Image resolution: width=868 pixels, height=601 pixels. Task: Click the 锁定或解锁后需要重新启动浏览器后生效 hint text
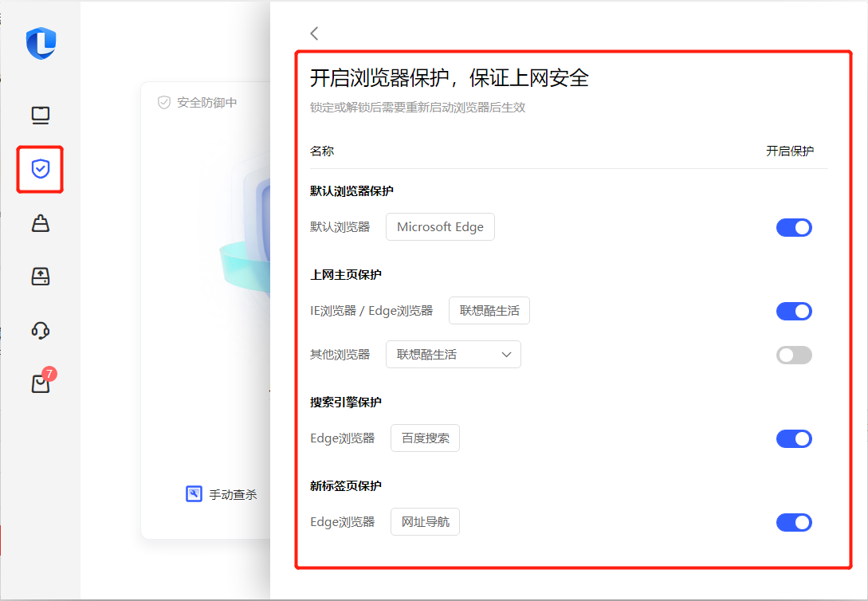coord(418,108)
